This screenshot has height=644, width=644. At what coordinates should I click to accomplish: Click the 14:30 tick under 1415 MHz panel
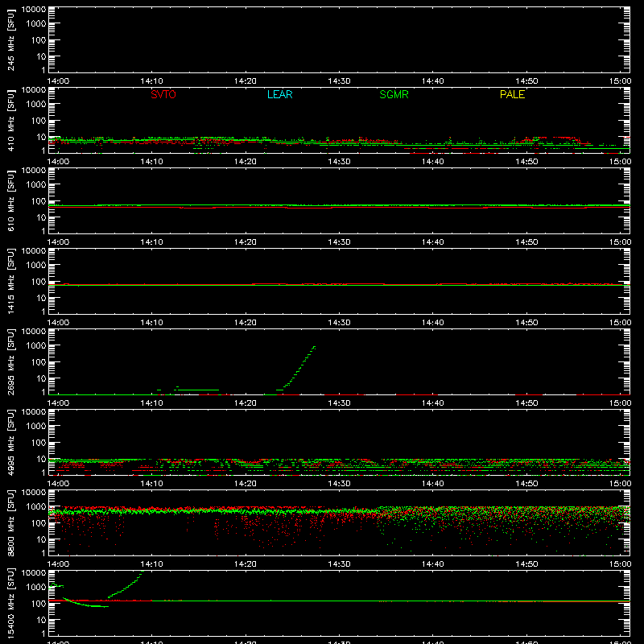click(339, 323)
